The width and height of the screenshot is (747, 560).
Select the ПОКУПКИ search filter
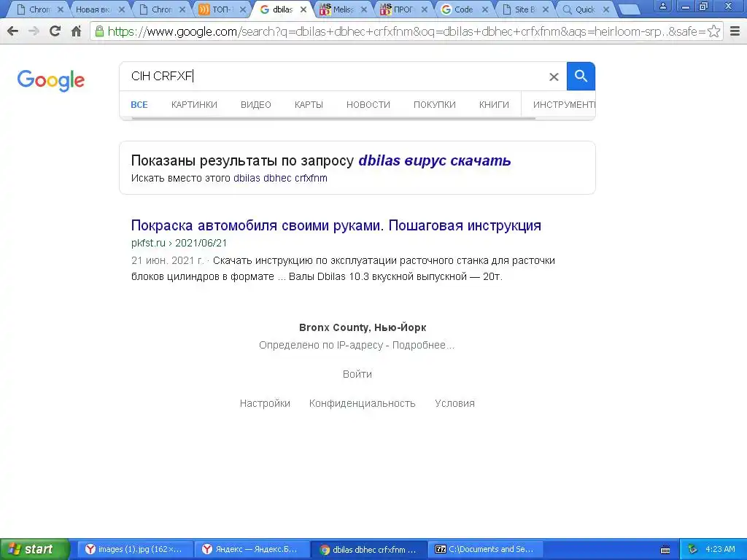(x=435, y=105)
